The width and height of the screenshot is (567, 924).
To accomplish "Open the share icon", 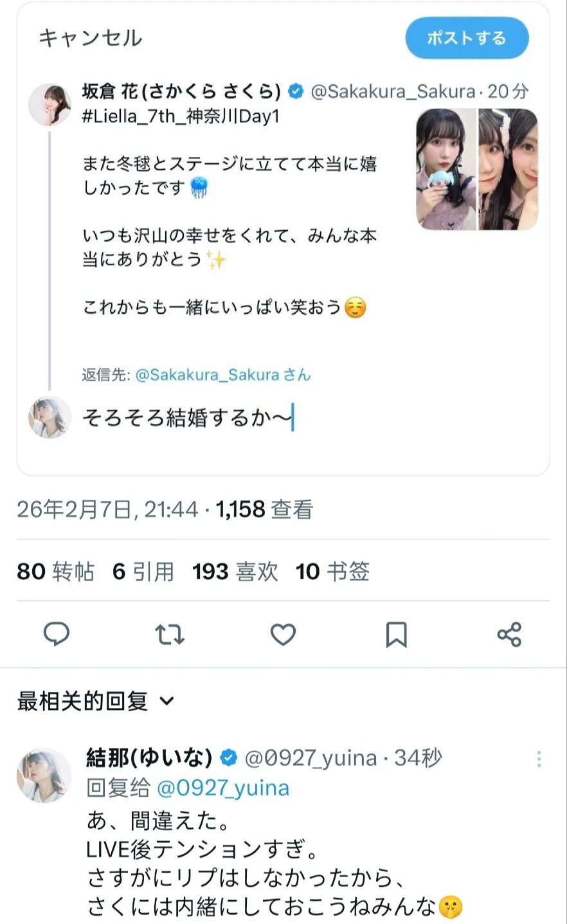I will 509,635.
